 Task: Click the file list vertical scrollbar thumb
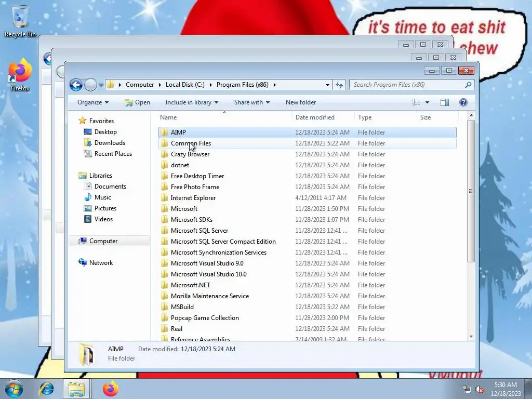pyautogui.click(x=471, y=191)
